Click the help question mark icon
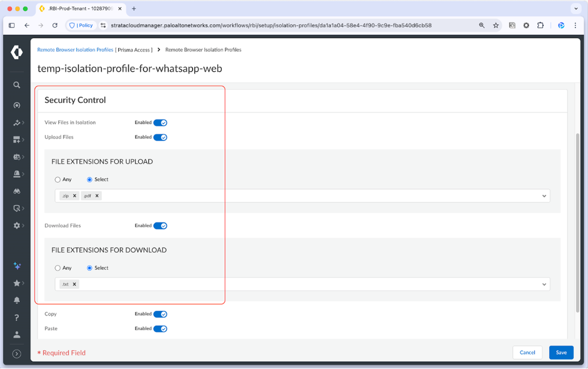The image size is (588, 369). [16, 318]
